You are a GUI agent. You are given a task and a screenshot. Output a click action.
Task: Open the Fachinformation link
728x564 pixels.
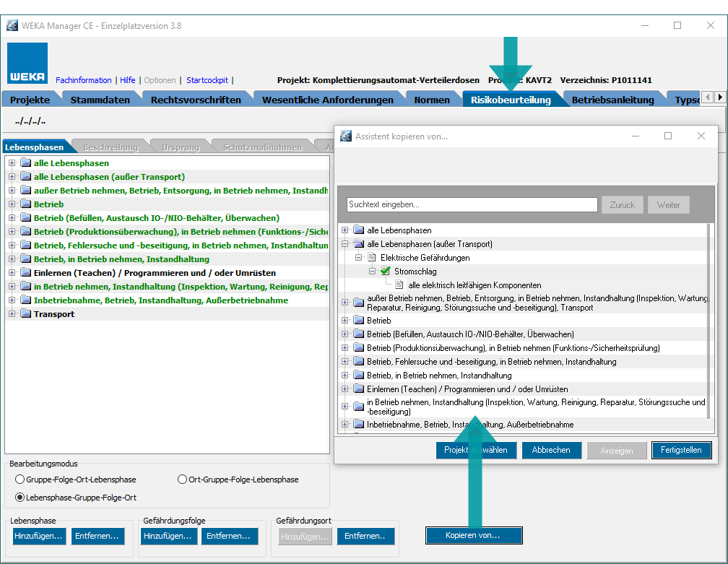(83, 80)
